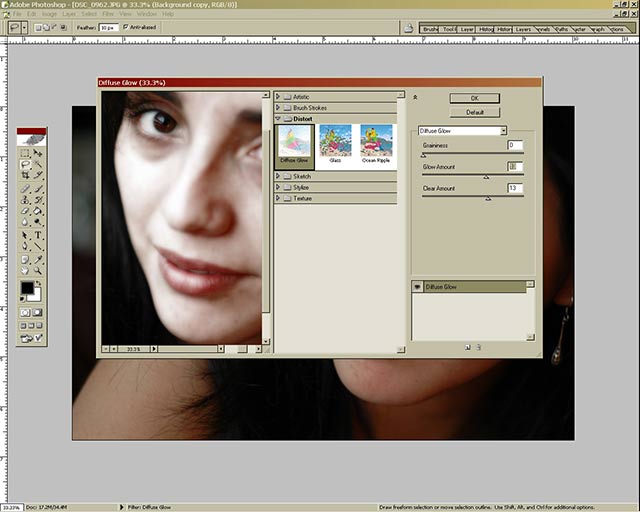This screenshot has height=512, width=640.
Task: Delete effect layer trash icon
Action: pos(478,347)
